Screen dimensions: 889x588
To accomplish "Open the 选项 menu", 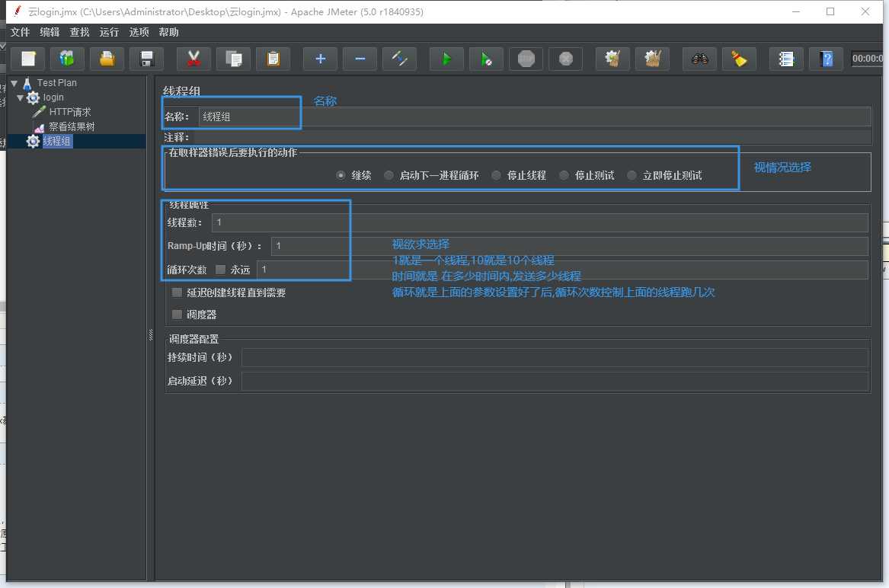I will pyautogui.click(x=139, y=32).
